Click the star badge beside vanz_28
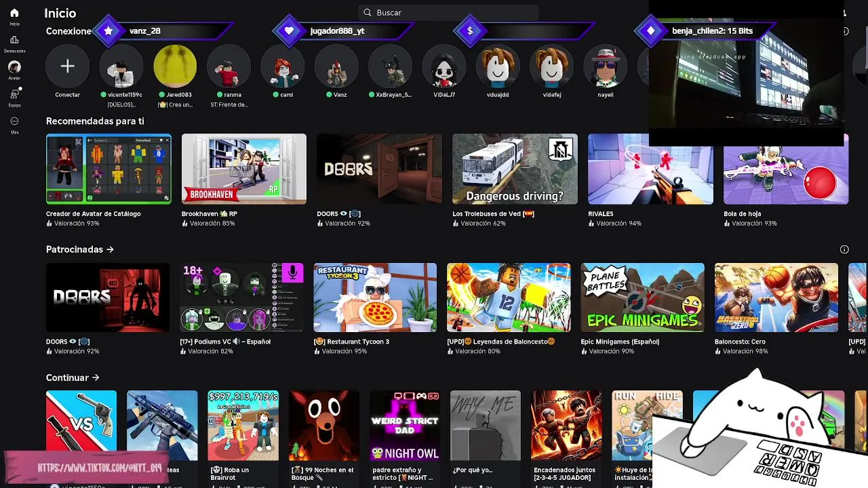The width and height of the screenshot is (868, 488). point(108,31)
